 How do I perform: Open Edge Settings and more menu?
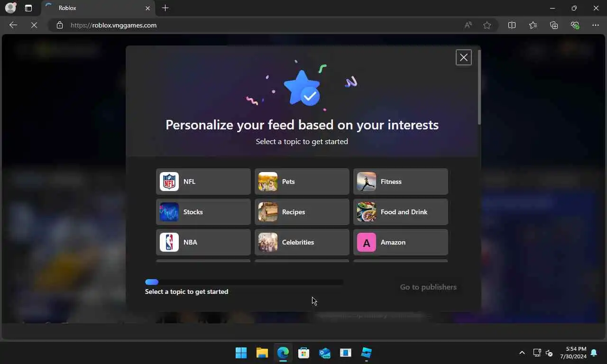coord(596,25)
